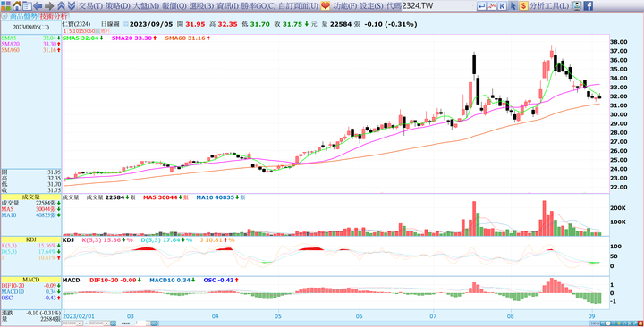Screen dimensions: 644x327
Task: Open 選股(B) menu
Action: 201,5
